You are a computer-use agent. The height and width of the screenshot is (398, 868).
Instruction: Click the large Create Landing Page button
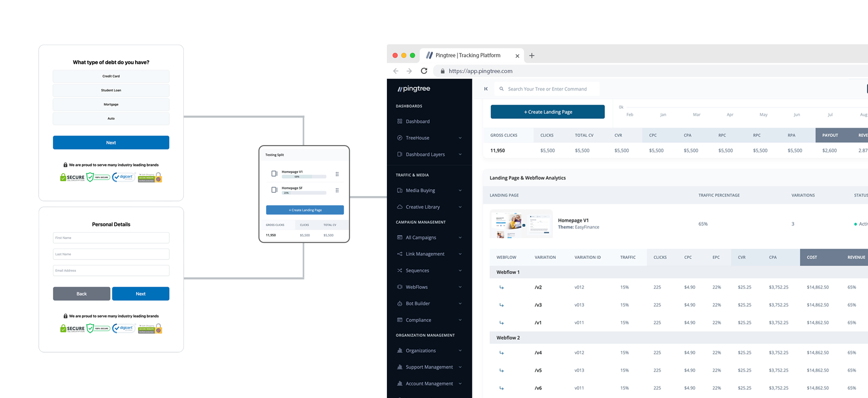[547, 112]
